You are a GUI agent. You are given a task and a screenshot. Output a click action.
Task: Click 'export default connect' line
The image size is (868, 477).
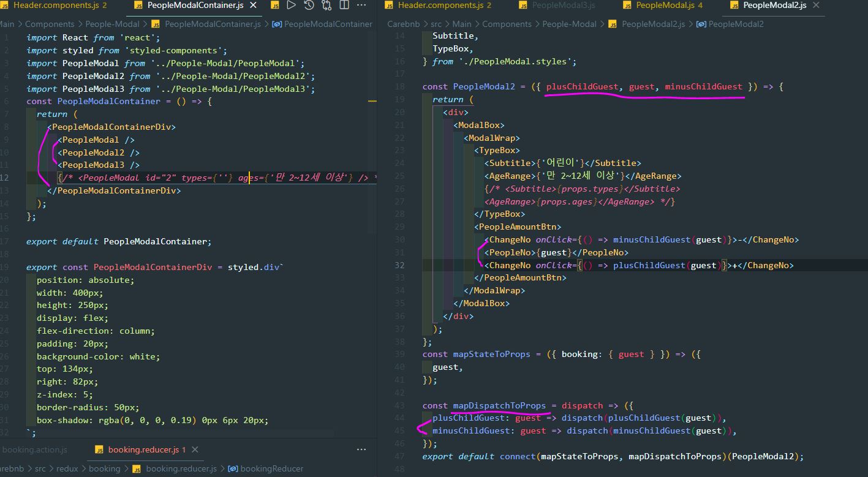613,456
